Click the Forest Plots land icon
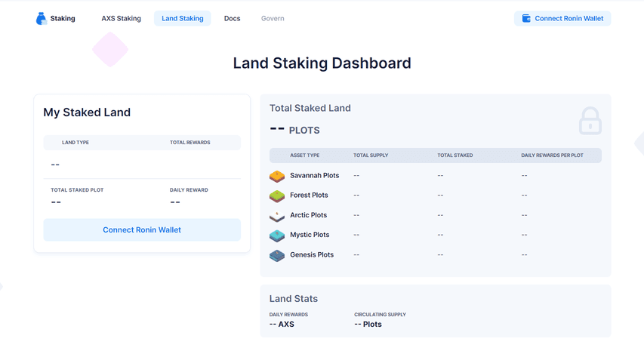 point(277,196)
